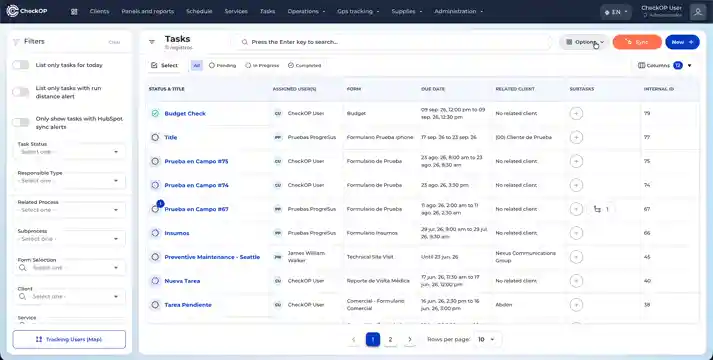Click the status circle for Insumos

click(155, 233)
